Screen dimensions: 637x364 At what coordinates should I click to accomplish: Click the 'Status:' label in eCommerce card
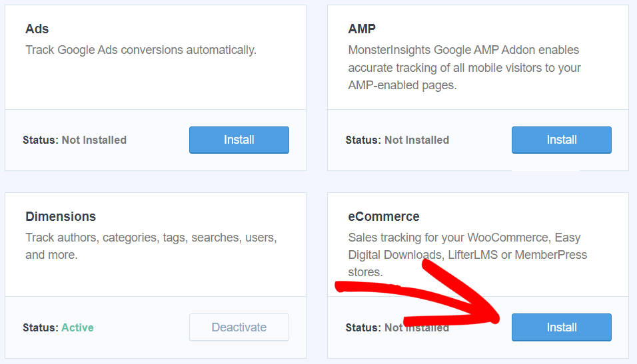(x=363, y=327)
